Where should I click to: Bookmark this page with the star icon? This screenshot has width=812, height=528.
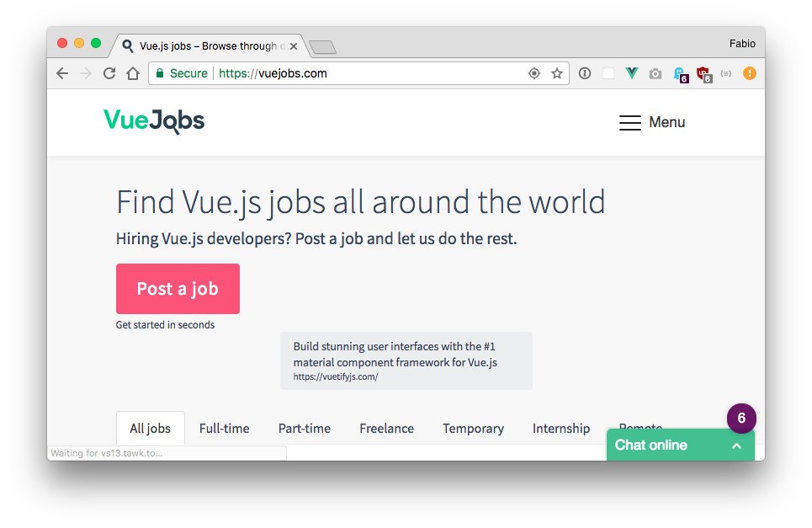point(557,73)
